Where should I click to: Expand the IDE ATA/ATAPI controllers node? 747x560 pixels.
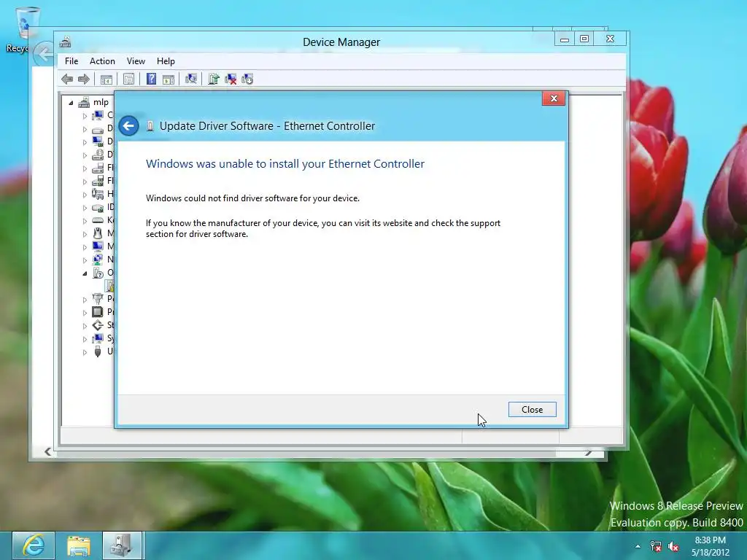coord(85,208)
